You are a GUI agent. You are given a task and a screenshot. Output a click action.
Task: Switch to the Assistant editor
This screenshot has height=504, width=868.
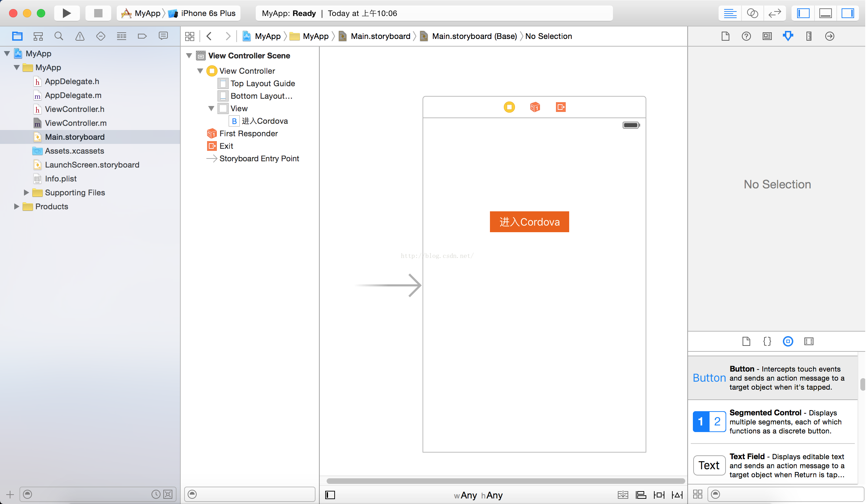click(752, 13)
